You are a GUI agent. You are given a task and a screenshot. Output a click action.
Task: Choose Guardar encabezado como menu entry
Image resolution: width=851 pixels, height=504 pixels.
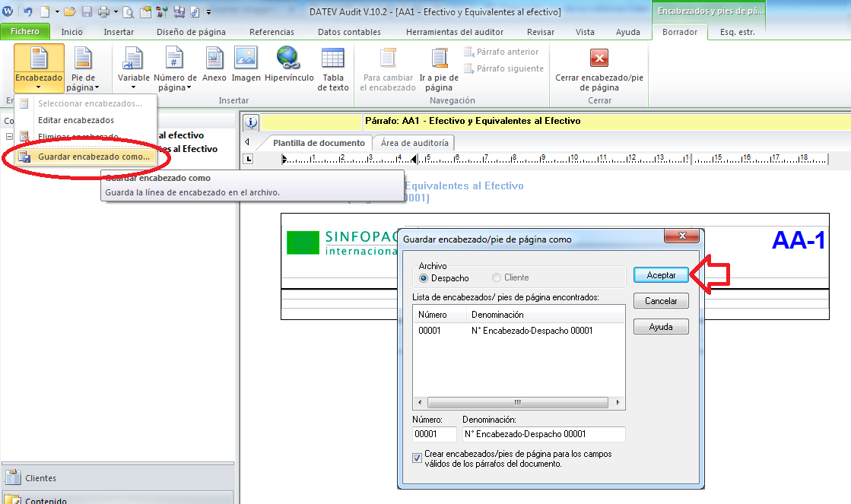[86, 157]
